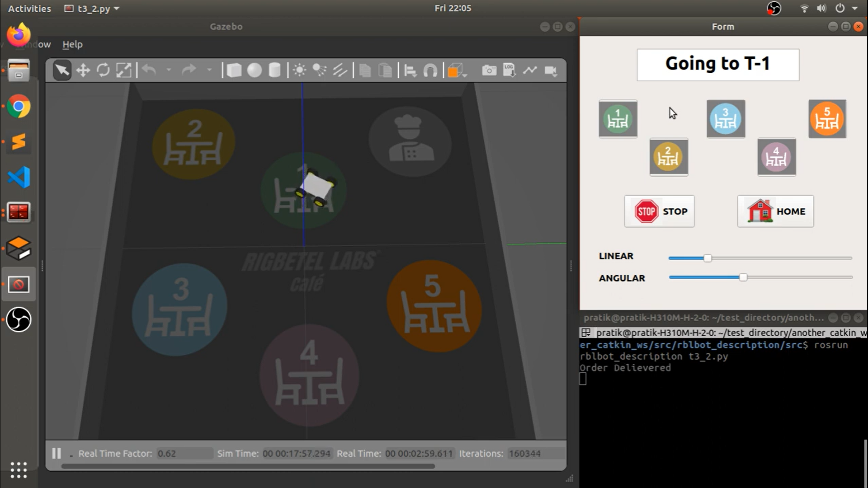The height and width of the screenshot is (488, 868).
Task: Open the undo history dropdown arrow
Action: click(x=169, y=70)
